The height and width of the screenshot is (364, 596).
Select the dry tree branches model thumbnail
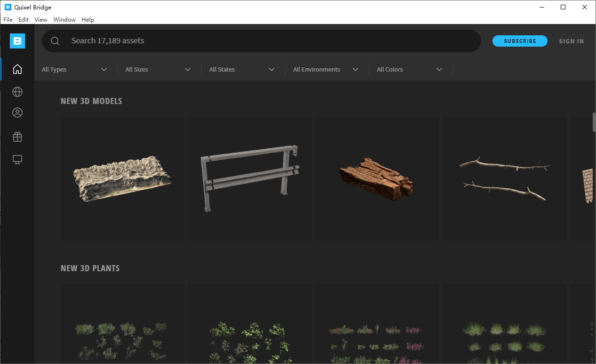[505, 178]
